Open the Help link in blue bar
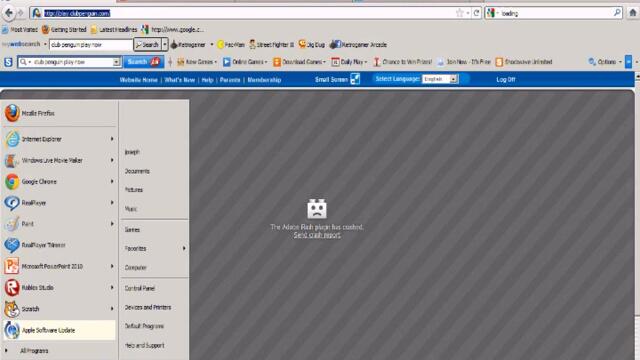640x360 pixels. click(x=207, y=80)
